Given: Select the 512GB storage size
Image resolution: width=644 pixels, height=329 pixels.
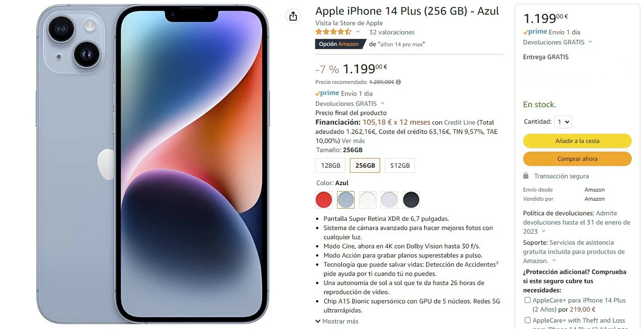Looking at the screenshot, I should coord(400,166).
